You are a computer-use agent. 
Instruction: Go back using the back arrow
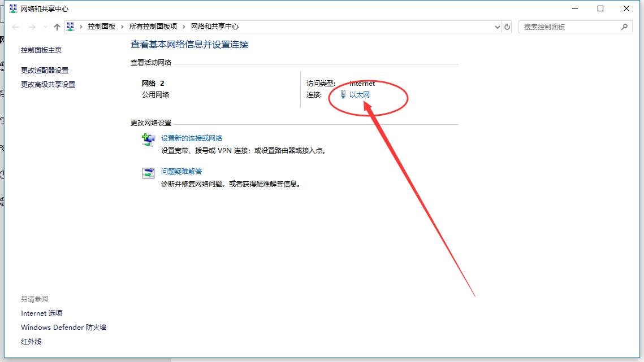[16, 27]
